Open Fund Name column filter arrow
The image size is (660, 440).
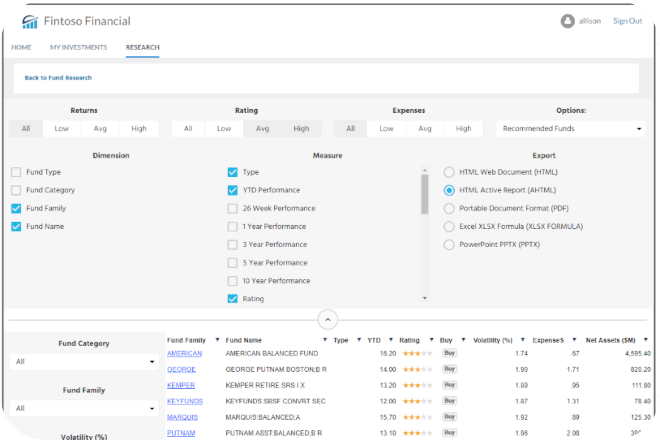coord(325,340)
